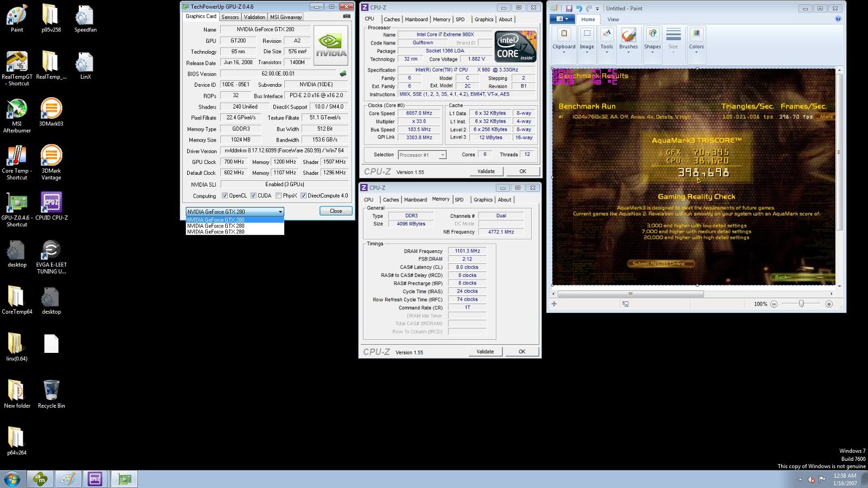Open the MSI Giveaway tab
868x488 pixels.
[286, 17]
